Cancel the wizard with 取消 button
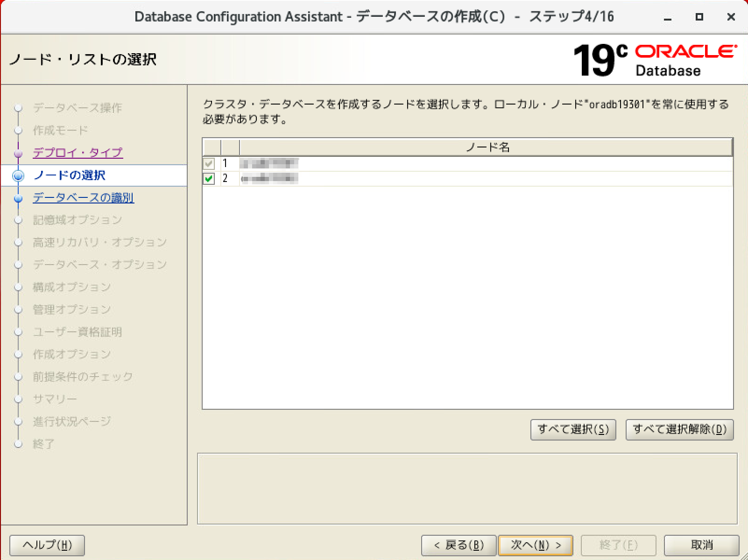This screenshot has width=748, height=560. (701, 545)
